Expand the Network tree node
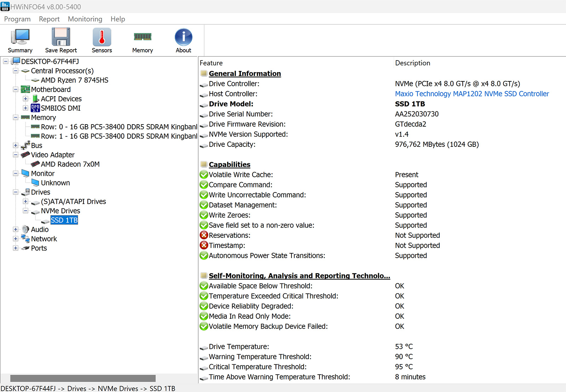Image resolution: width=566 pixels, height=392 pixels. (x=16, y=239)
